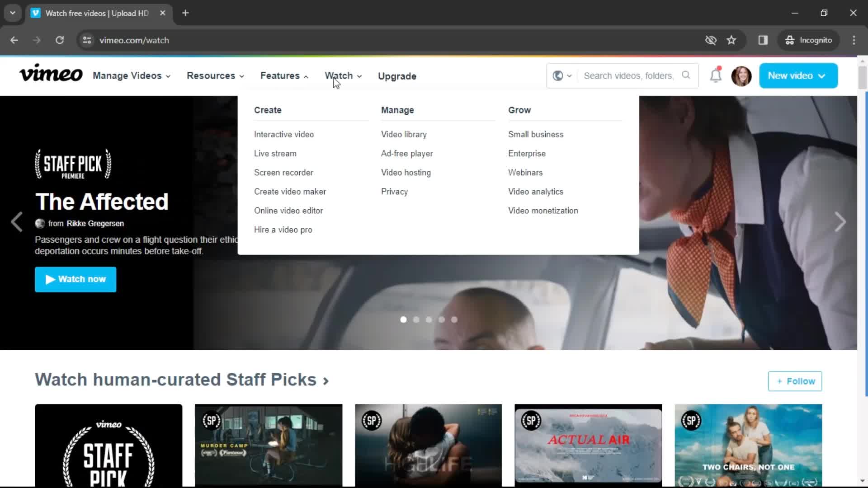The width and height of the screenshot is (868, 488).
Task: Expand the Manage Videos menu
Action: pos(132,76)
